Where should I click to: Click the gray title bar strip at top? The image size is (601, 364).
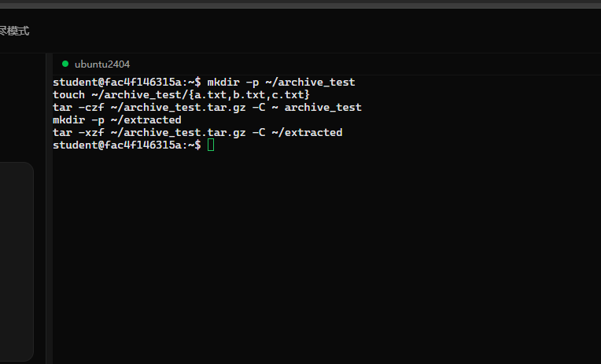[300, 4]
